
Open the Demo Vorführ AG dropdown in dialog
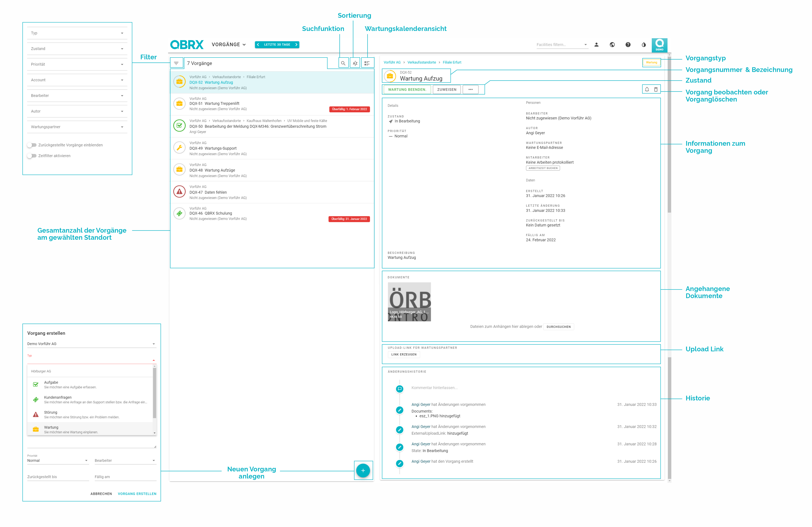[91, 344]
